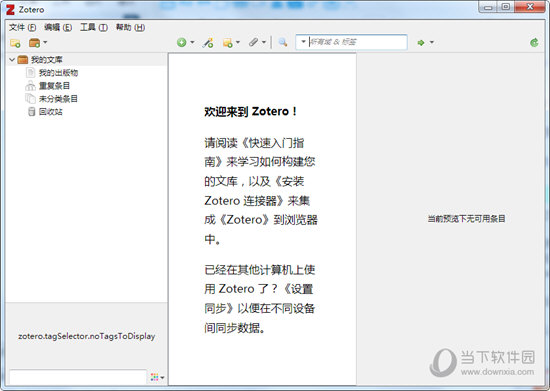Click the Add Attachment paperclip icon

pyautogui.click(x=253, y=42)
